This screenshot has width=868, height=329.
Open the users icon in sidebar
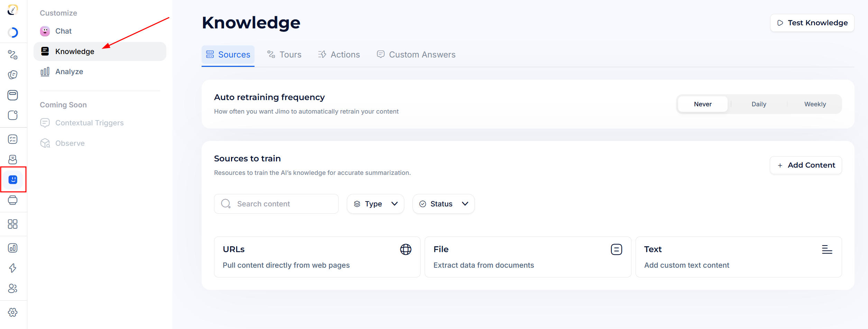(x=13, y=288)
